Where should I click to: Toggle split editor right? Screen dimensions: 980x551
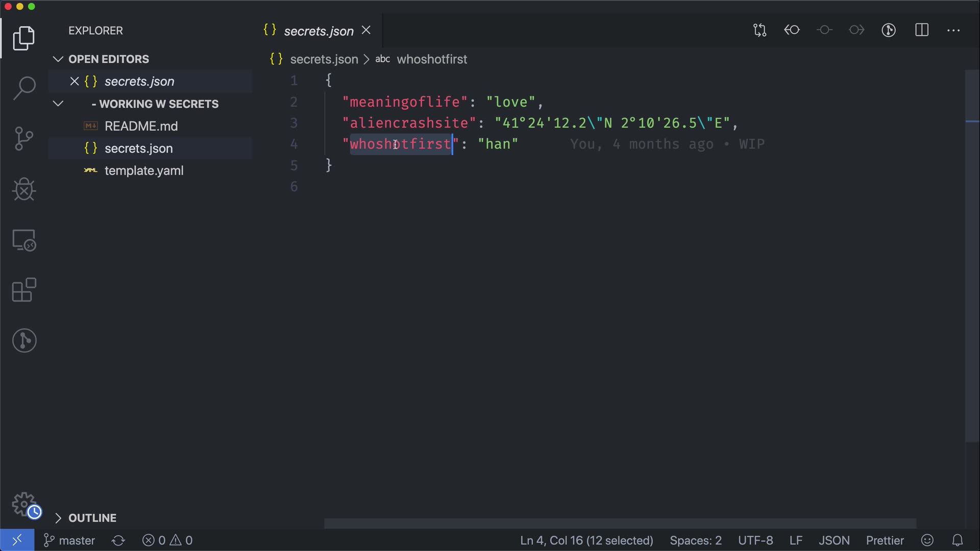[x=921, y=30]
